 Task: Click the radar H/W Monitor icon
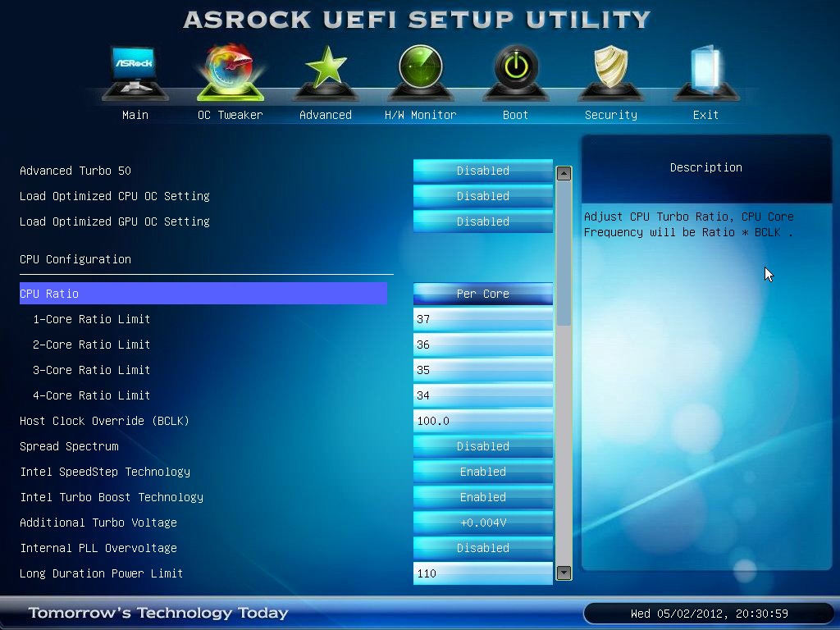(x=421, y=72)
